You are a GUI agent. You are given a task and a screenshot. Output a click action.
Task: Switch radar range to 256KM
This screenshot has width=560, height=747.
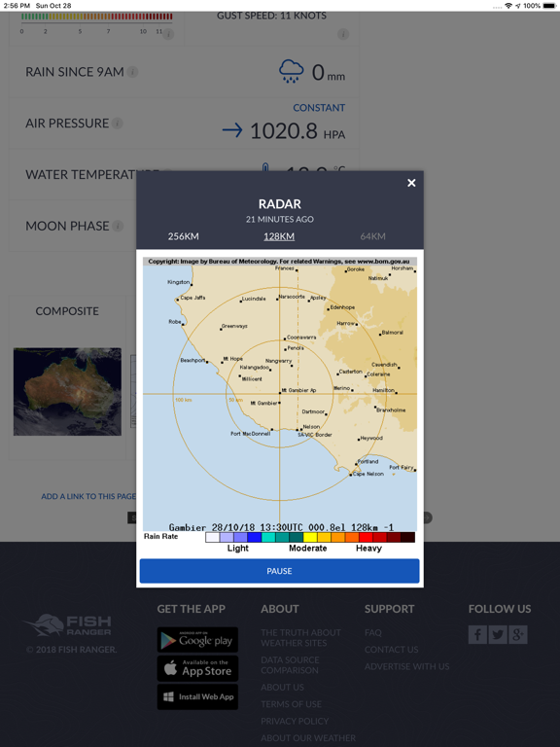tap(184, 236)
